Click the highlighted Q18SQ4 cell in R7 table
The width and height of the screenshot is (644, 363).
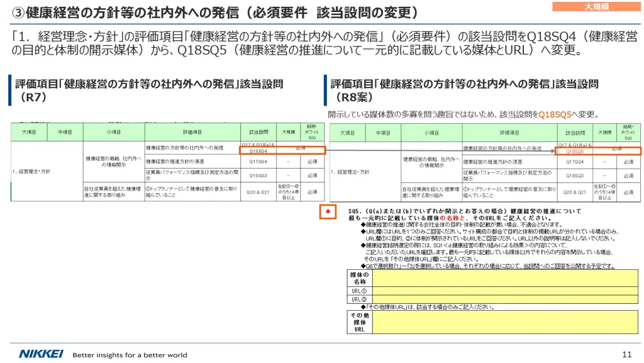[x=258, y=151]
